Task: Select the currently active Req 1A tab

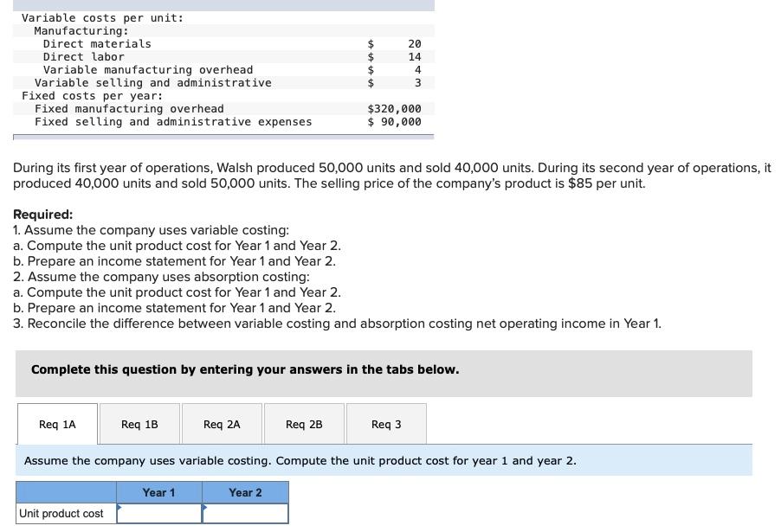Action: tap(57, 424)
